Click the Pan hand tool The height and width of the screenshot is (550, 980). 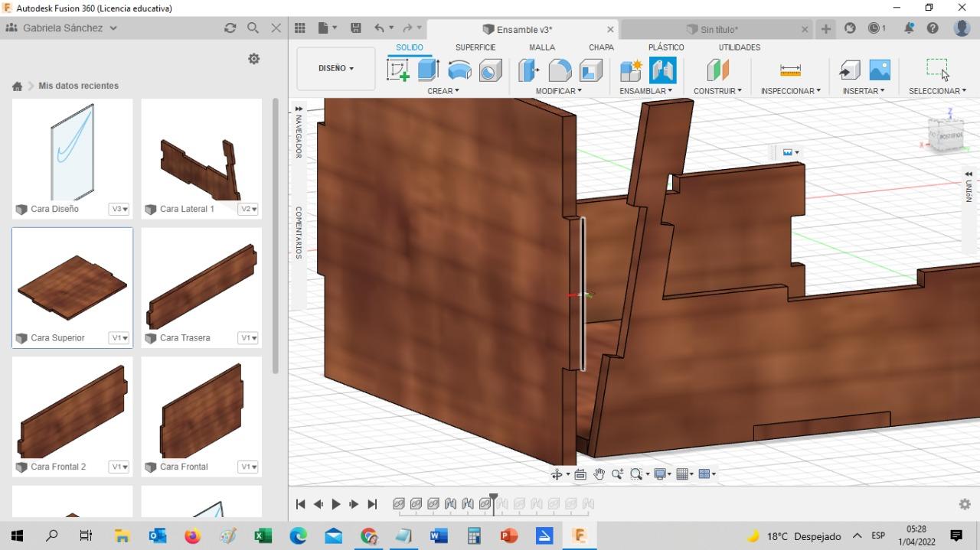click(599, 474)
